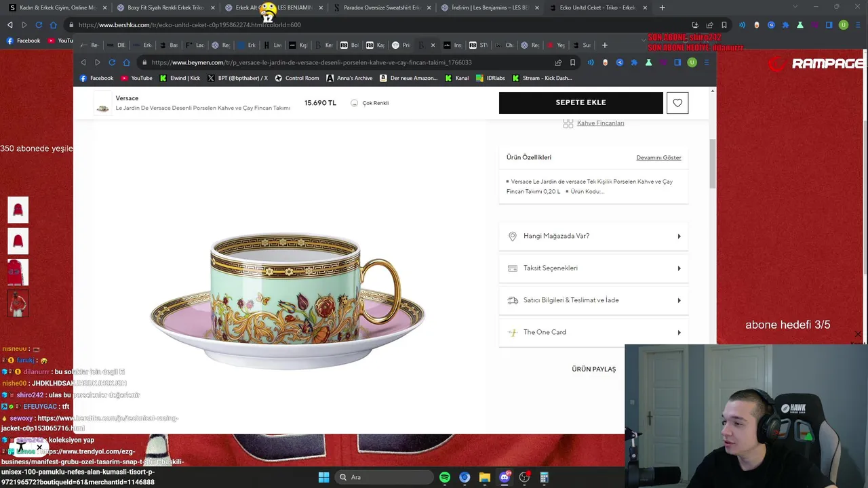Open Anna's Archive bookmark
The image size is (868, 488).
pos(349,78)
